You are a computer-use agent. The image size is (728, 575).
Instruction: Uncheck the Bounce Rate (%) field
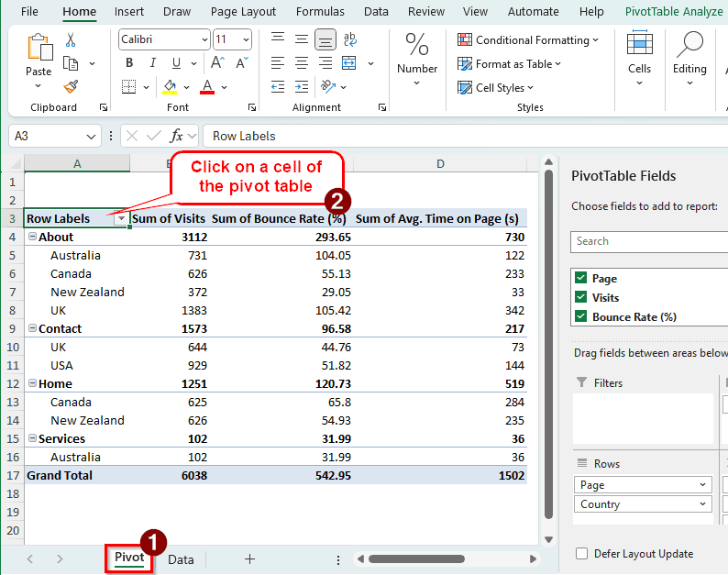tap(579, 316)
